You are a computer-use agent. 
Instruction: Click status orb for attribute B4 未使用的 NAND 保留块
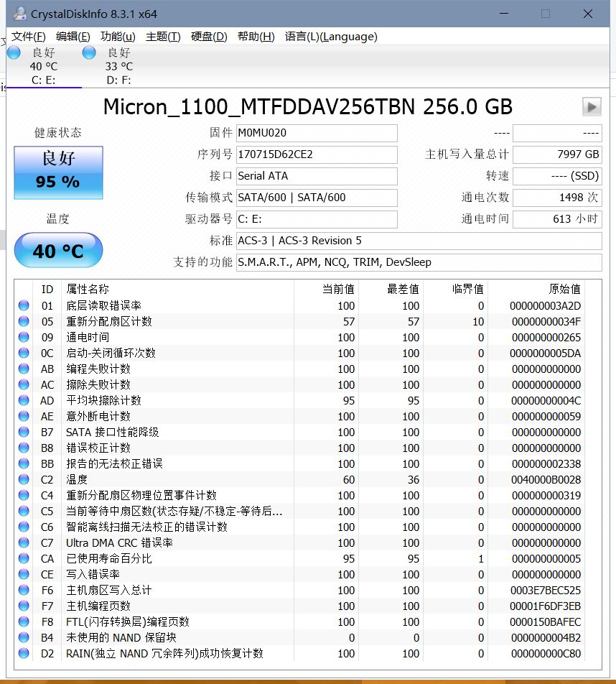(x=24, y=637)
